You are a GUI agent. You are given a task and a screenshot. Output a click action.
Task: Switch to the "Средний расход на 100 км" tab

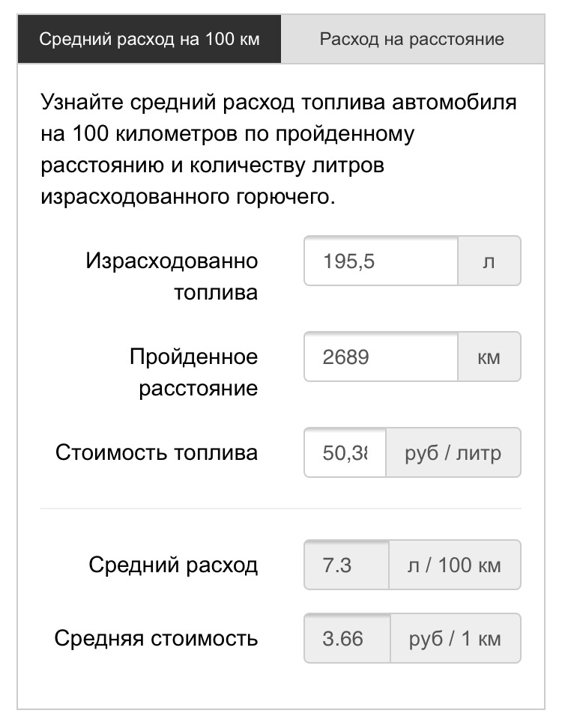149,39
